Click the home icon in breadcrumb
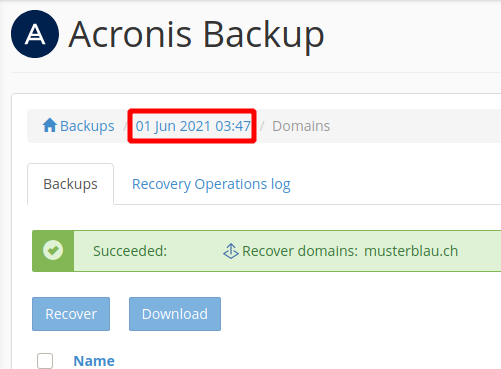Viewport: 501px width, 369px height. pyautogui.click(x=50, y=125)
